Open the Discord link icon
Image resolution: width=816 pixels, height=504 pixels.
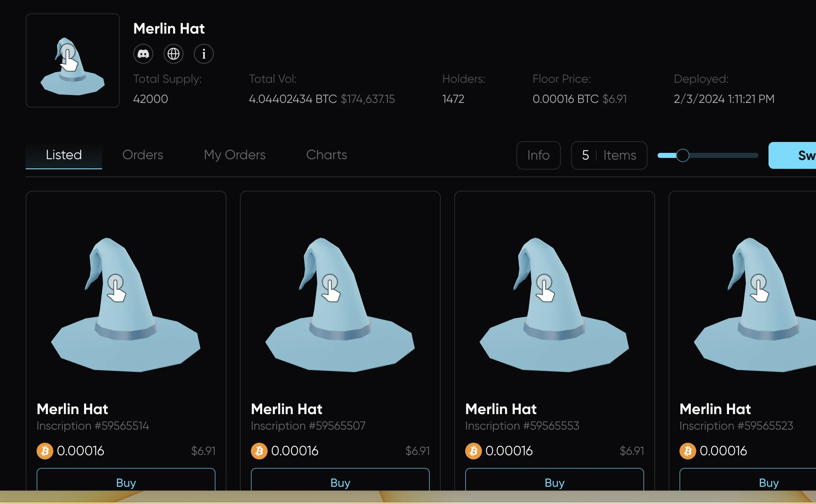pyautogui.click(x=143, y=54)
